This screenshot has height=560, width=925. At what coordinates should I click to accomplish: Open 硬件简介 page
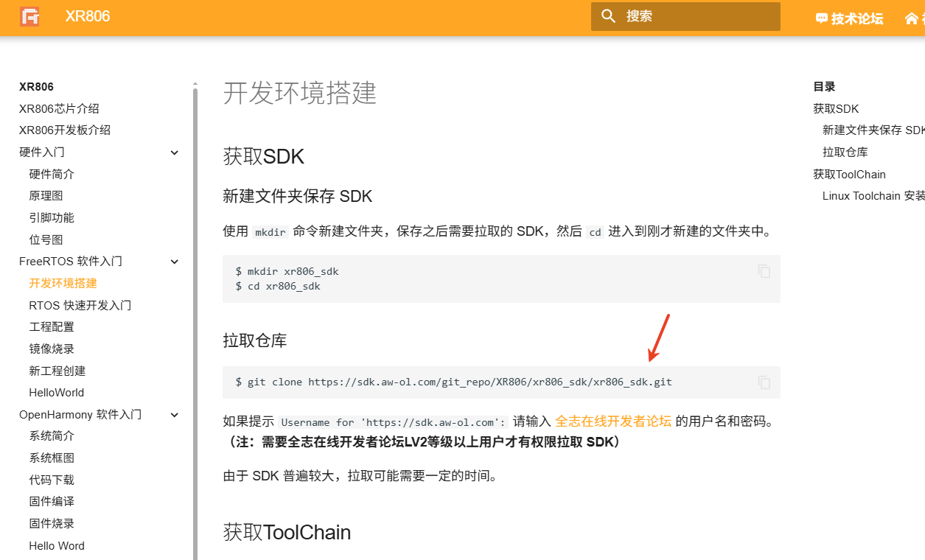tap(52, 174)
